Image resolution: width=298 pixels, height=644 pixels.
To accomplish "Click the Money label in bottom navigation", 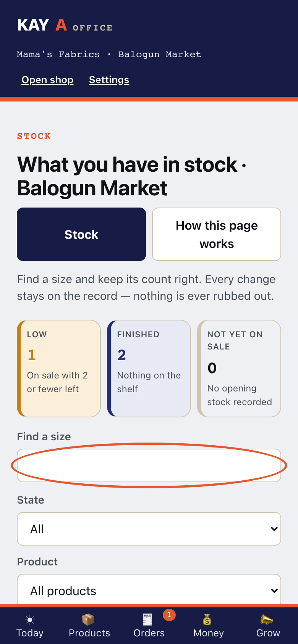I will point(209,633).
